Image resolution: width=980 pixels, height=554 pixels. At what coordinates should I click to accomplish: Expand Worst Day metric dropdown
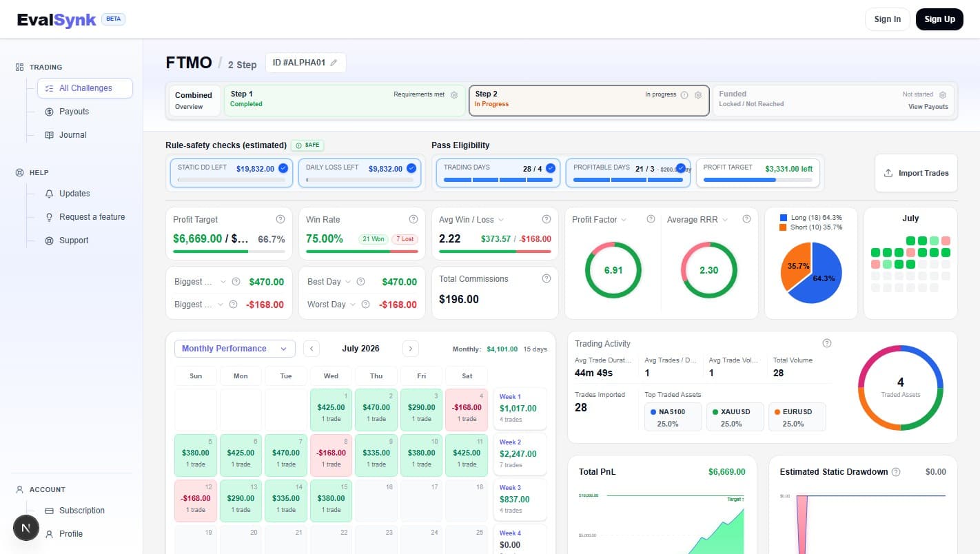point(352,305)
